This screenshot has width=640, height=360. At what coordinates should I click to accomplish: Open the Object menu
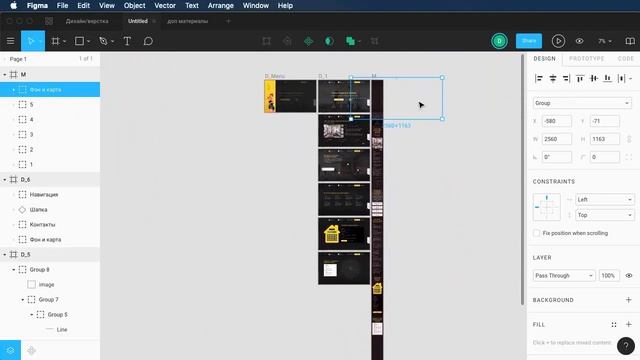134,6
